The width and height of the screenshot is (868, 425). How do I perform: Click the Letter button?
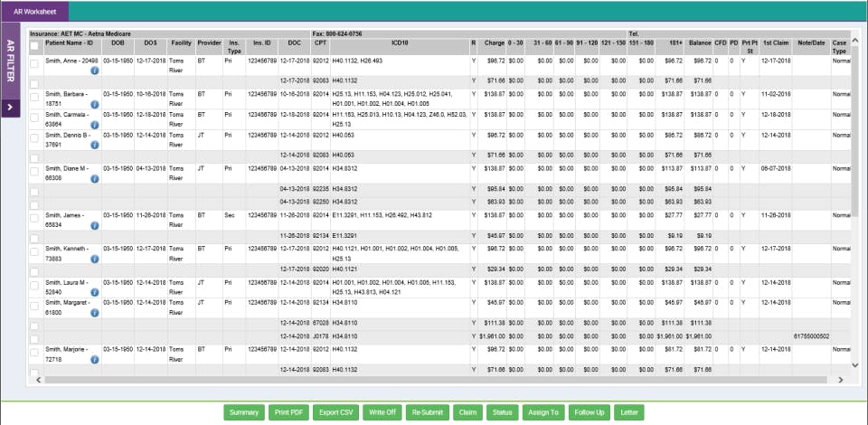click(x=629, y=412)
